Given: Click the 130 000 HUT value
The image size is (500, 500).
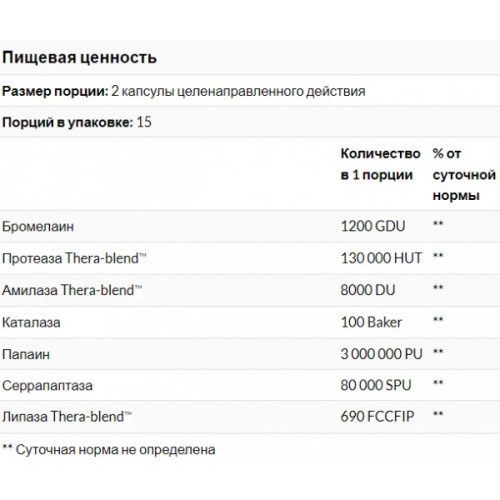Looking at the screenshot, I should click(381, 258).
